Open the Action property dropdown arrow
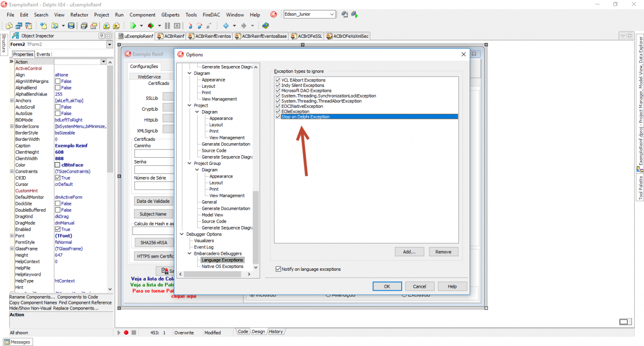This screenshot has width=644, height=346. [103, 62]
